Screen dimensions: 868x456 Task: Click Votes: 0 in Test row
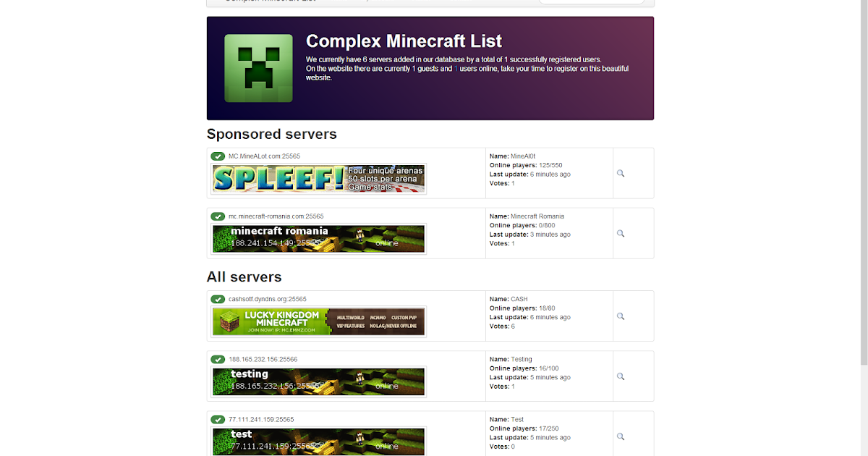[502, 446]
